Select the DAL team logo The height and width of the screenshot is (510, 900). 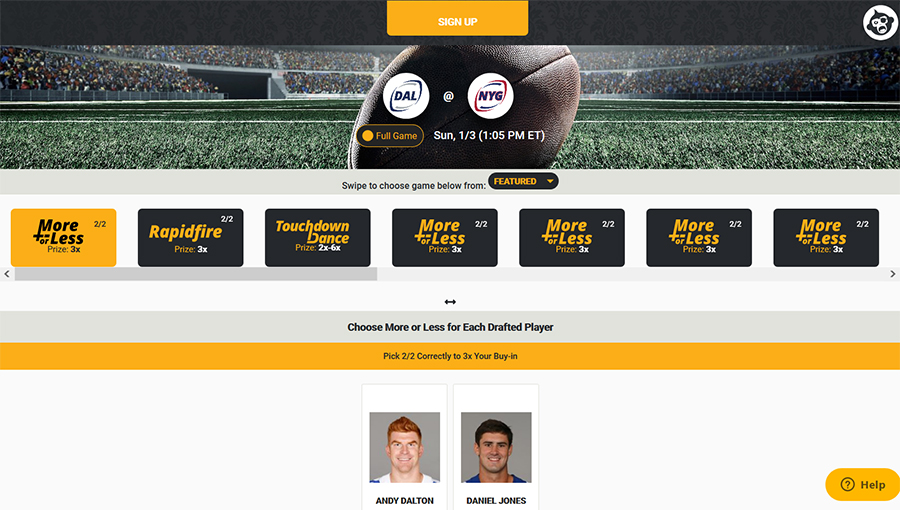point(406,96)
